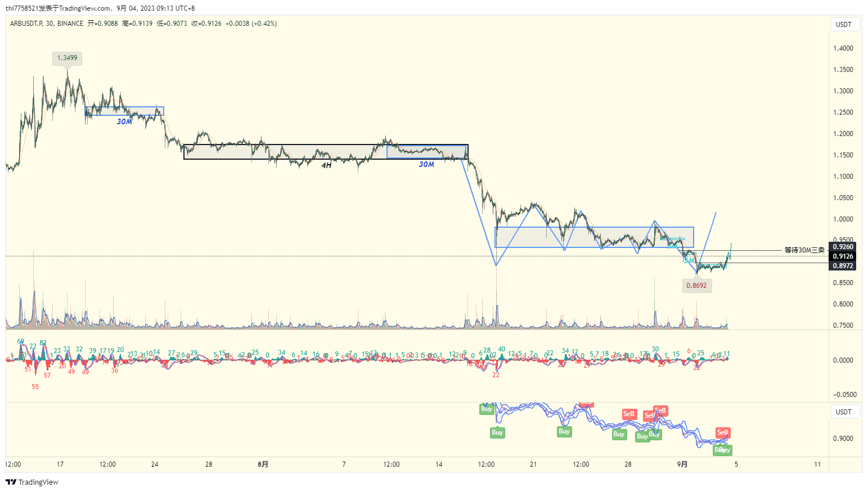Click the 收=0.9126 close value
Screen dimensions: 868x492
pyautogui.click(x=206, y=24)
